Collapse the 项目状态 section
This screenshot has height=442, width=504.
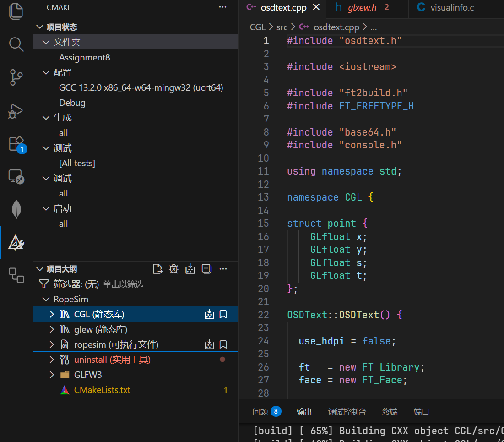(x=40, y=27)
